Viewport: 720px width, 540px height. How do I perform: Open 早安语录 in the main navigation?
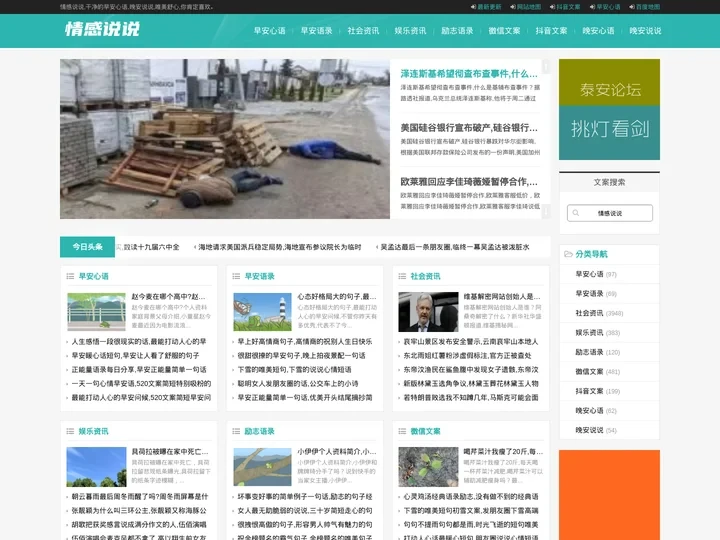(316, 31)
